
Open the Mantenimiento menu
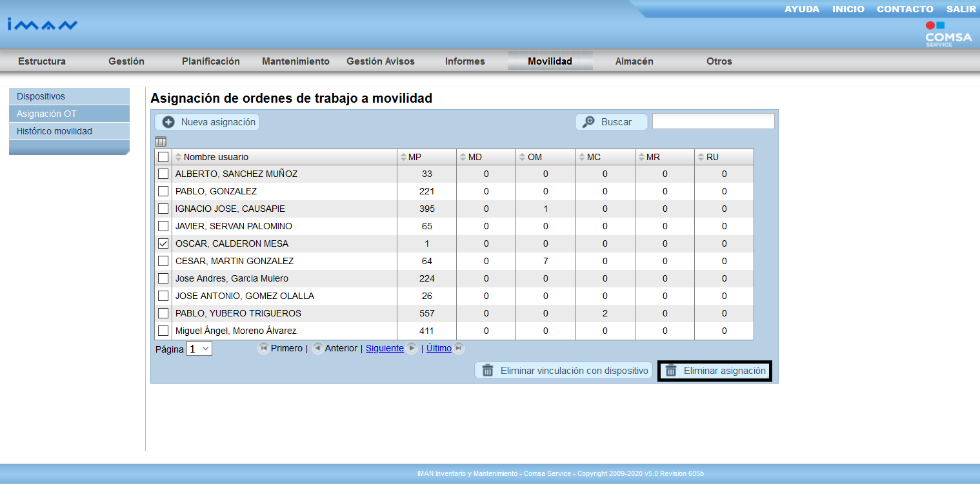pyautogui.click(x=295, y=61)
